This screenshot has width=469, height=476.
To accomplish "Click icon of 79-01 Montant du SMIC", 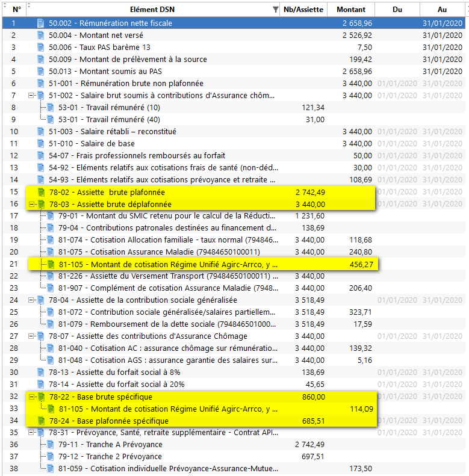I will click(50, 216).
